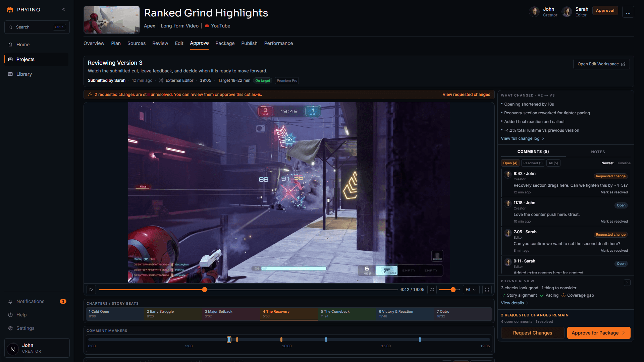
Task: Jump to chapter 7 Outro
Action: tap(463, 314)
